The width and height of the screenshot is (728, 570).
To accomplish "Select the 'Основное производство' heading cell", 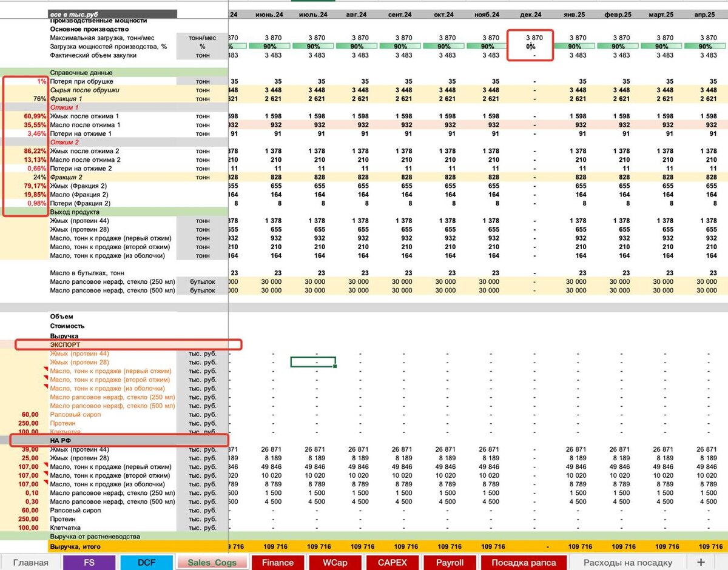I will point(89,29).
